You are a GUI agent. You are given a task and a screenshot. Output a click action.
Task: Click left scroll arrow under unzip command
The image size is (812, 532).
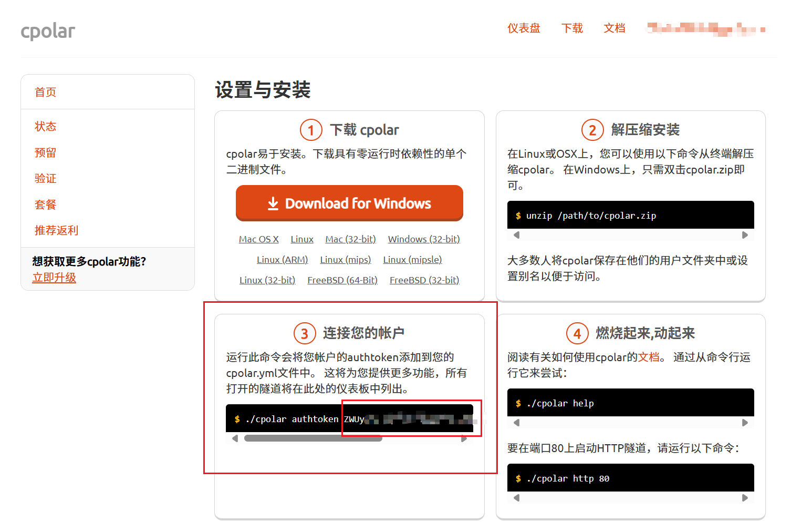tap(517, 235)
